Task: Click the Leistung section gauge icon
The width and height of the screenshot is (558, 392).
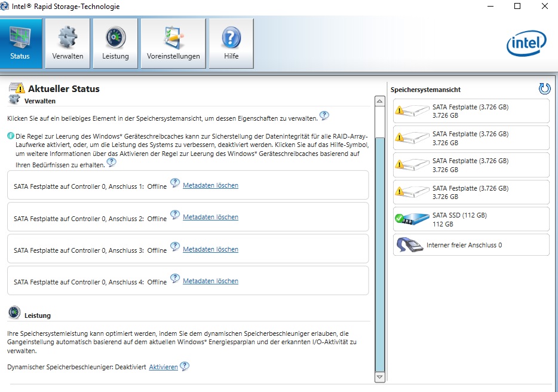Action: click(14, 313)
